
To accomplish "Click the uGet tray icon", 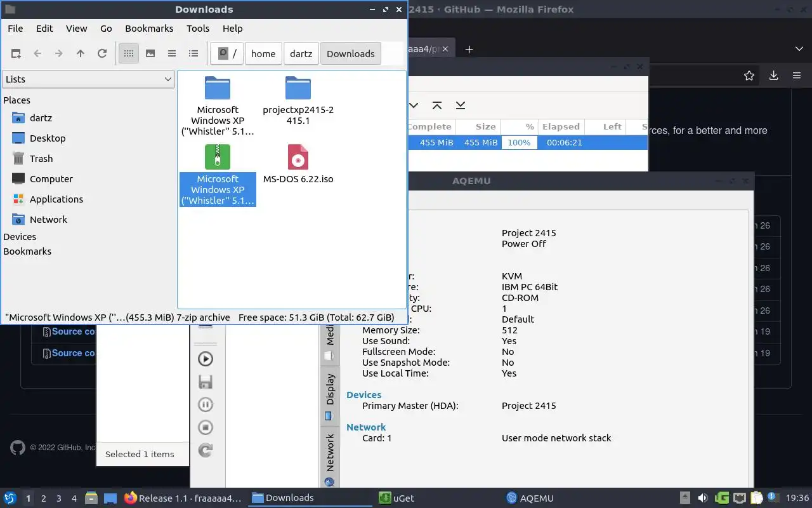I will [721, 498].
